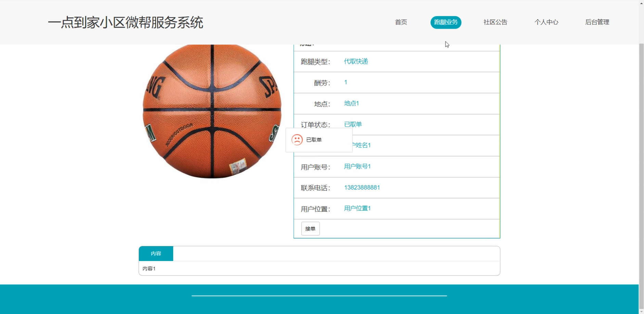This screenshot has width=644, height=314.
Task: Click the 酬劳 value 1
Action: click(x=346, y=82)
